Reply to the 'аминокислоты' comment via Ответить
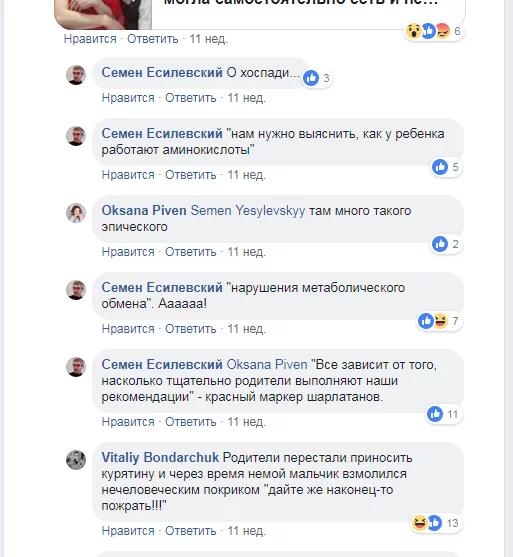513x557 pixels. [191, 175]
